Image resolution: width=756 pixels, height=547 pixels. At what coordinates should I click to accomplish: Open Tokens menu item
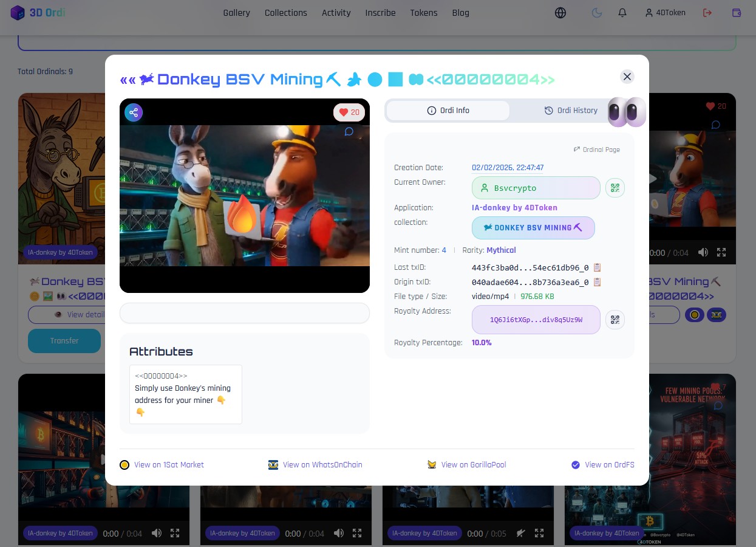[x=424, y=13]
